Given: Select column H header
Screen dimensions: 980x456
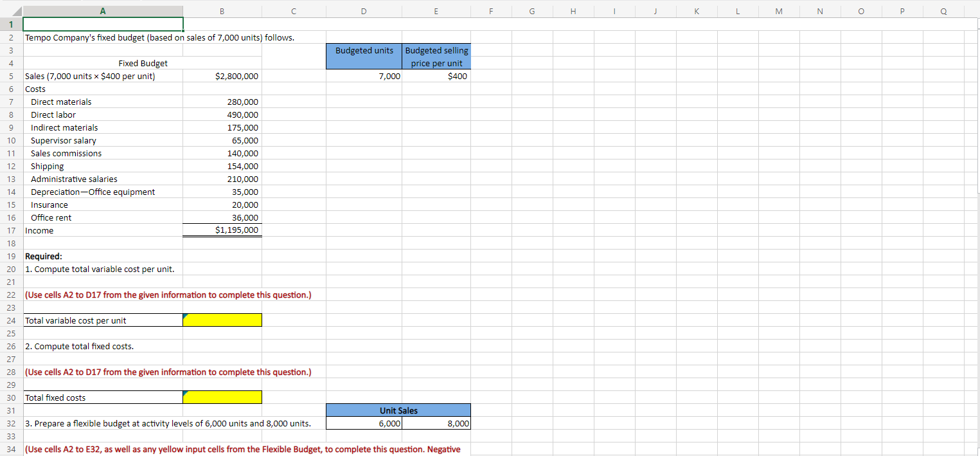Looking at the screenshot, I should (573, 10).
